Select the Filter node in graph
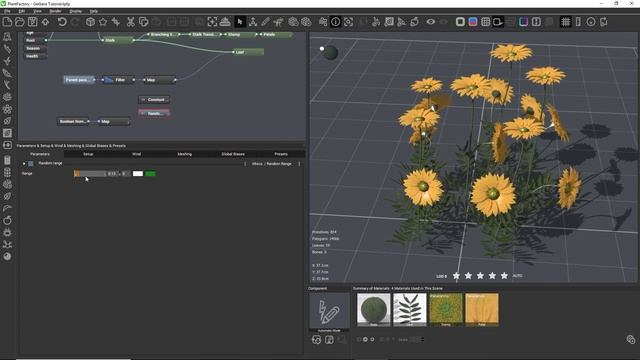This screenshot has height=360, width=640. (x=118, y=80)
